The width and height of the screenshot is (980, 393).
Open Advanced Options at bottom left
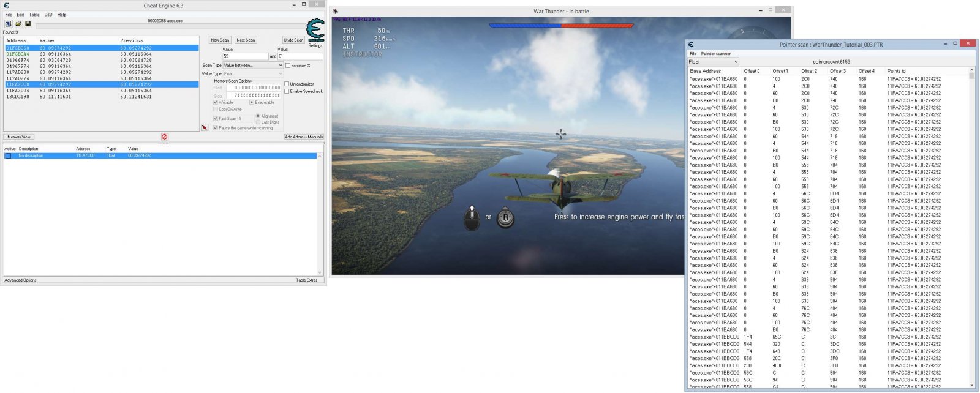pyautogui.click(x=21, y=280)
